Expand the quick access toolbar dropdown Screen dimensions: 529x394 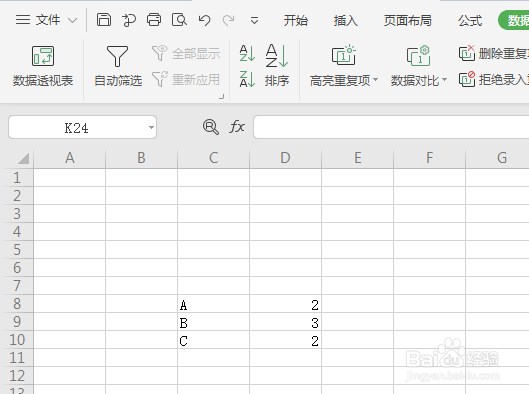(254, 21)
